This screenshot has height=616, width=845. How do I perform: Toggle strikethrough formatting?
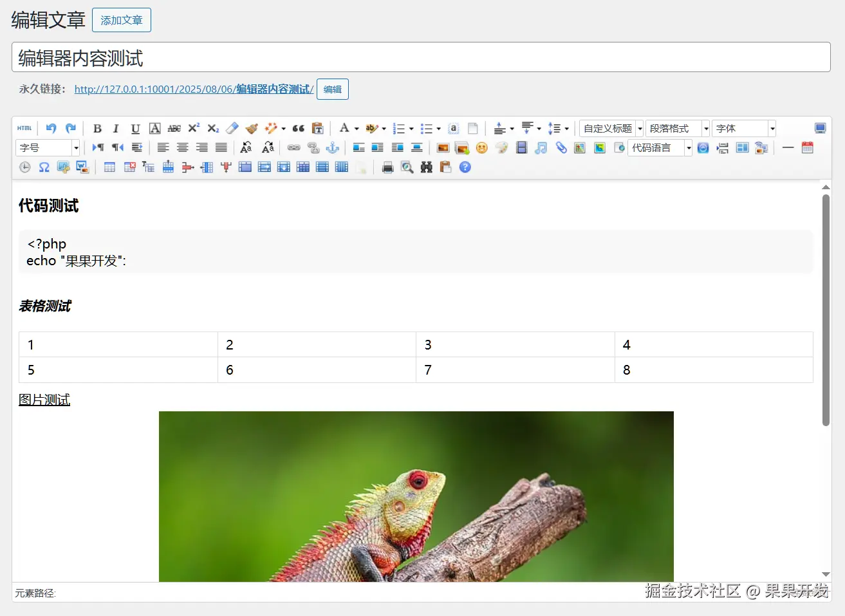(x=174, y=129)
